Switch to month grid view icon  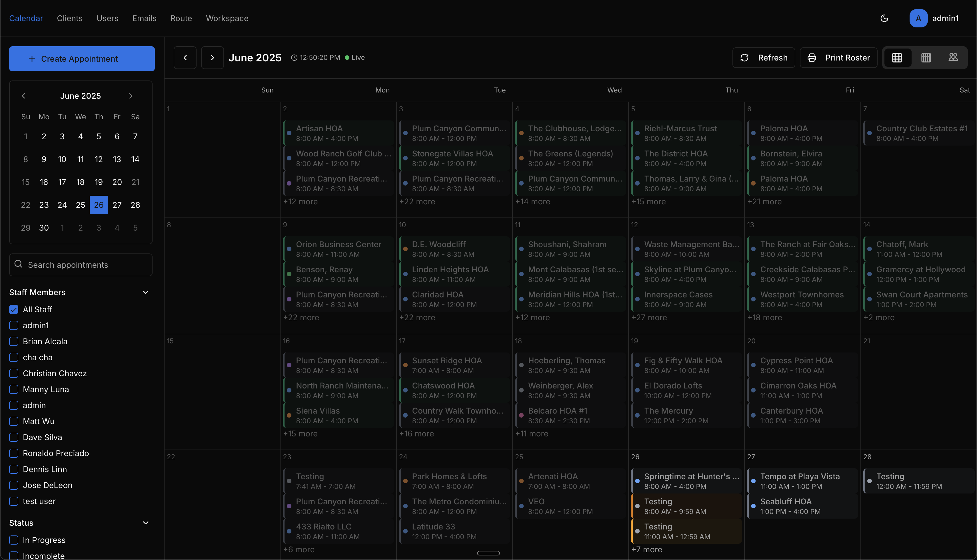coord(897,58)
